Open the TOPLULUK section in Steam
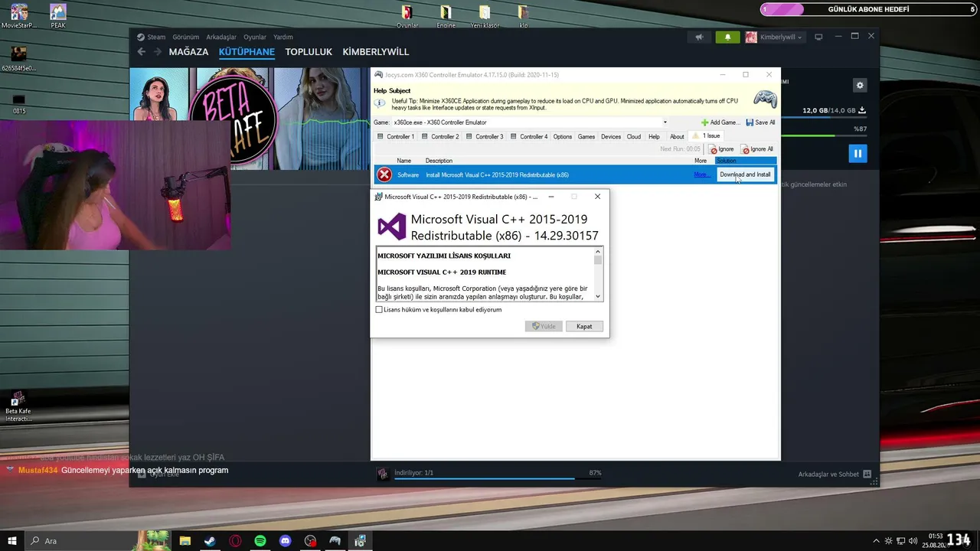The image size is (980, 551). (x=309, y=52)
